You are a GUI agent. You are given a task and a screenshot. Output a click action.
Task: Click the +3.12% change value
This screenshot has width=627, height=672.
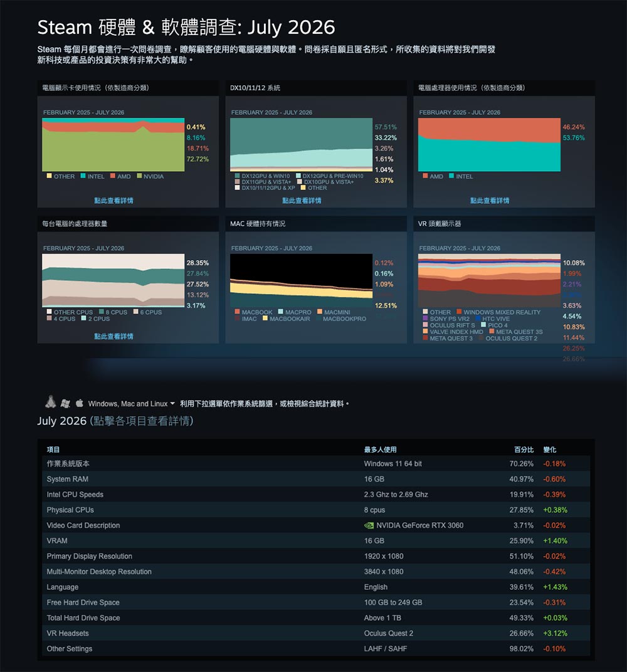click(x=556, y=633)
